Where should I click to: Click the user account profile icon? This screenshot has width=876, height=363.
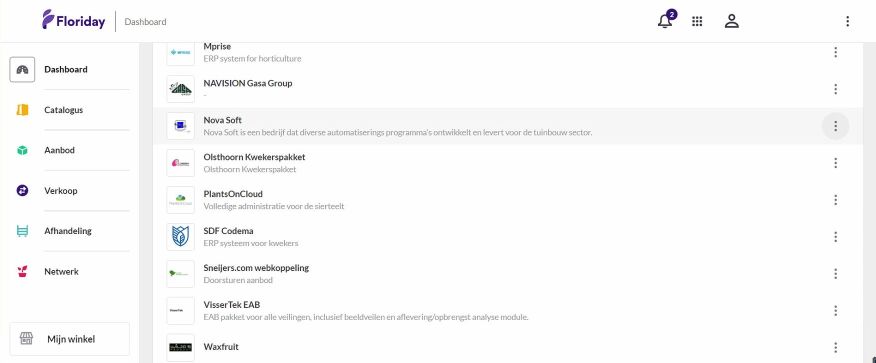[732, 21]
